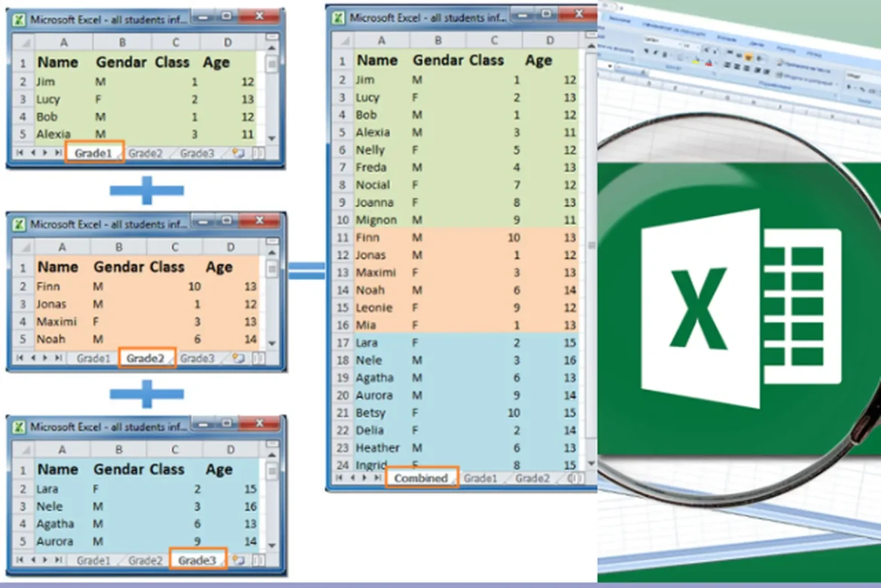This screenshot has height=588, width=881.
Task: Click the scroll-up arrow in the Grade2 window
Action: [x=272, y=251]
